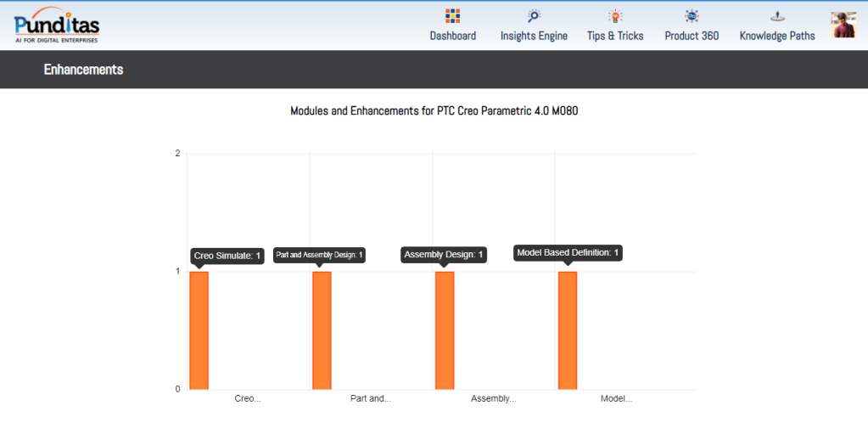Go to Insights Engine text label
868x434 pixels.
point(534,36)
